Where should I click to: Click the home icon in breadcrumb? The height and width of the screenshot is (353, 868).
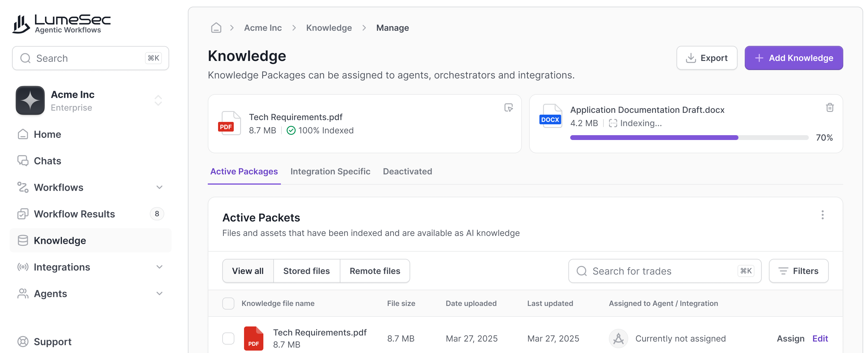pyautogui.click(x=216, y=27)
